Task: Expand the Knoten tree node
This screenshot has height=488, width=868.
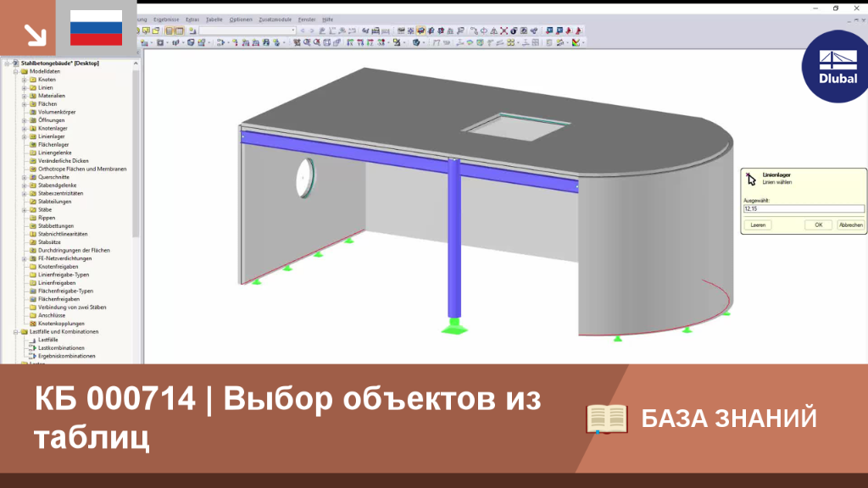Action: click(25, 80)
